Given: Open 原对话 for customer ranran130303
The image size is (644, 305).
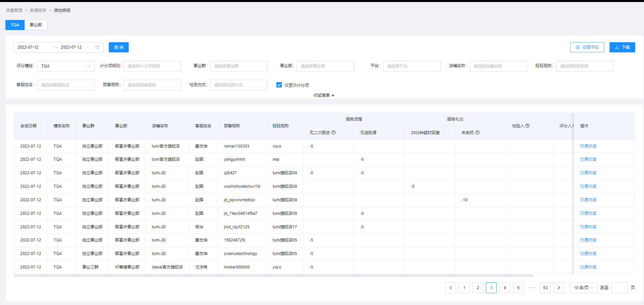Looking at the screenshot, I should [588, 146].
